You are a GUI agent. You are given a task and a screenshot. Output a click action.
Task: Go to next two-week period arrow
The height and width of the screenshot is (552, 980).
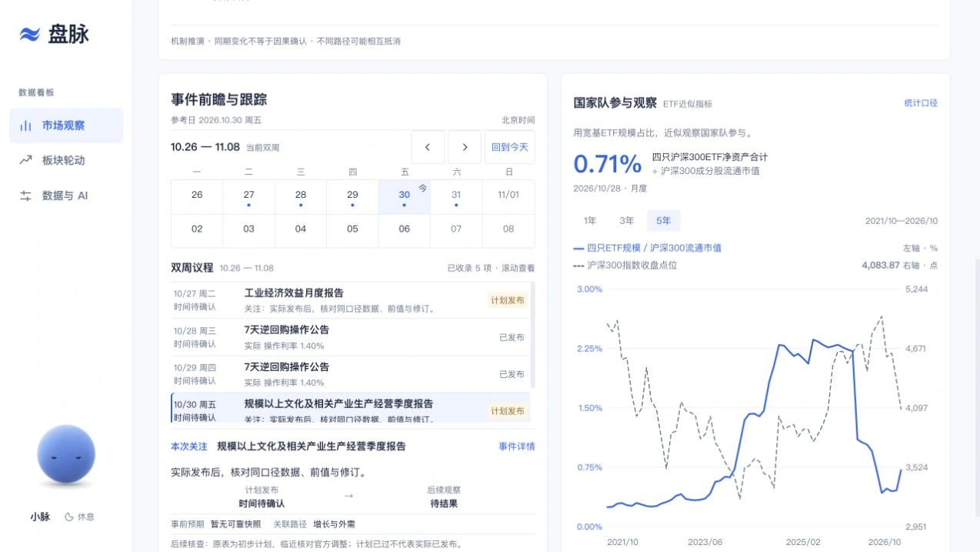(x=465, y=147)
